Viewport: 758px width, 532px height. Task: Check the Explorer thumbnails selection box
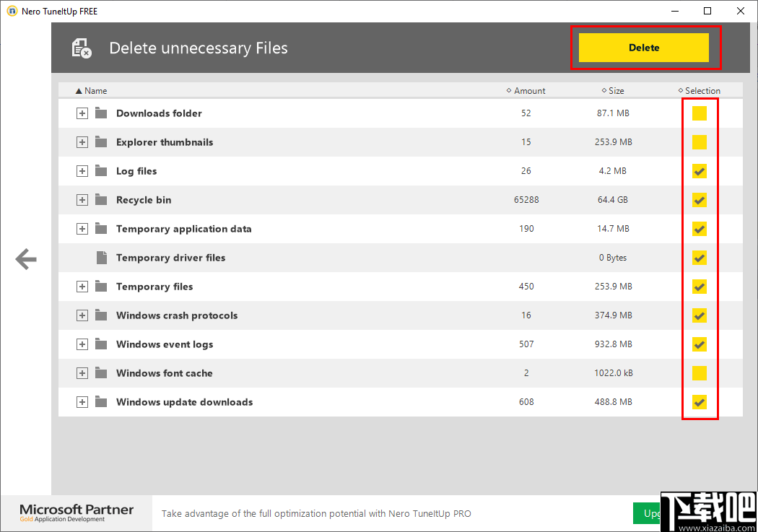click(699, 142)
